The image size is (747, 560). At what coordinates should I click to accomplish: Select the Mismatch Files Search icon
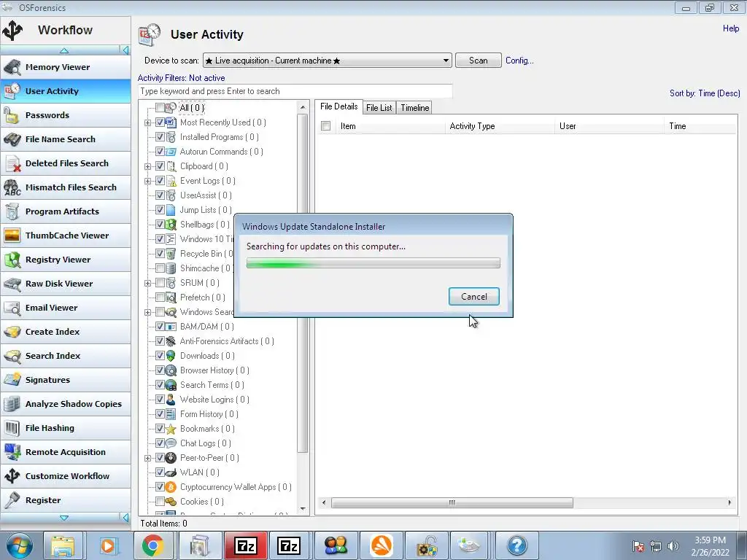12,187
